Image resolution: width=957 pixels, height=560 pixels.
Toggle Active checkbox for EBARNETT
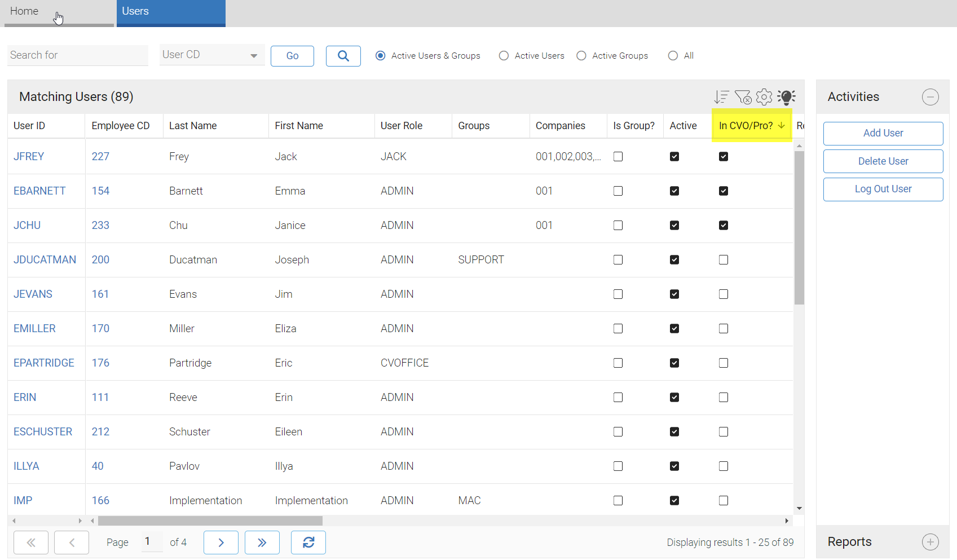coord(674,191)
